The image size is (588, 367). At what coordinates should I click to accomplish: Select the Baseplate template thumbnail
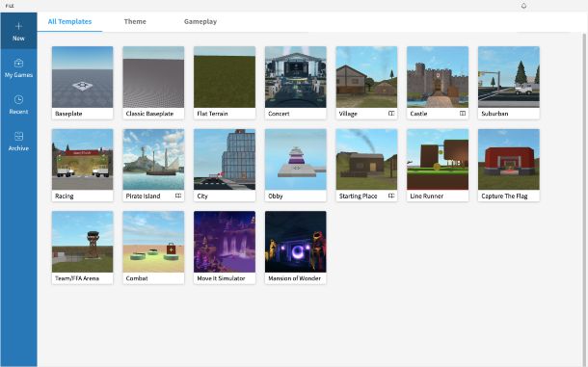(x=82, y=77)
